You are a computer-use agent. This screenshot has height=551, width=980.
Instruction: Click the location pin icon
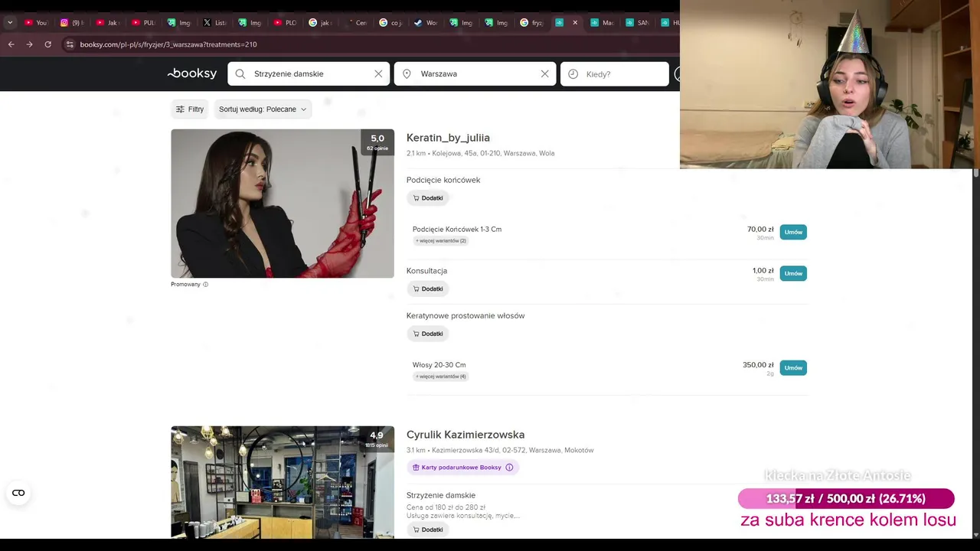407,74
